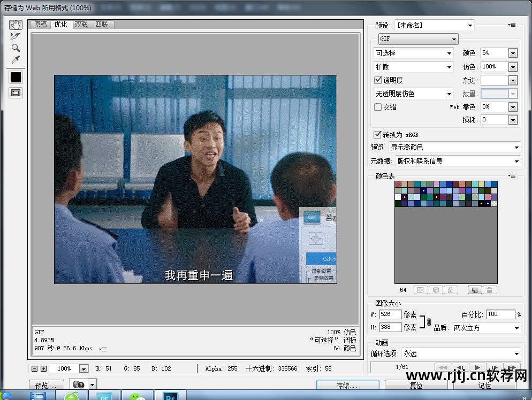Screen dimensions: 532x400
Task: Click the new color swatch icon
Action: tap(474, 290)
